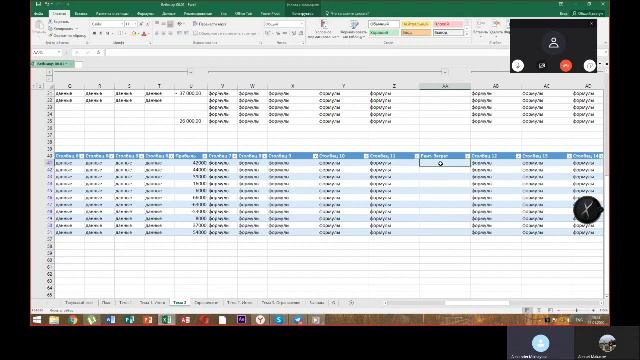Click the Insert function fx icon
Screen dimensions: 640x360
pyautogui.click(x=98, y=52)
